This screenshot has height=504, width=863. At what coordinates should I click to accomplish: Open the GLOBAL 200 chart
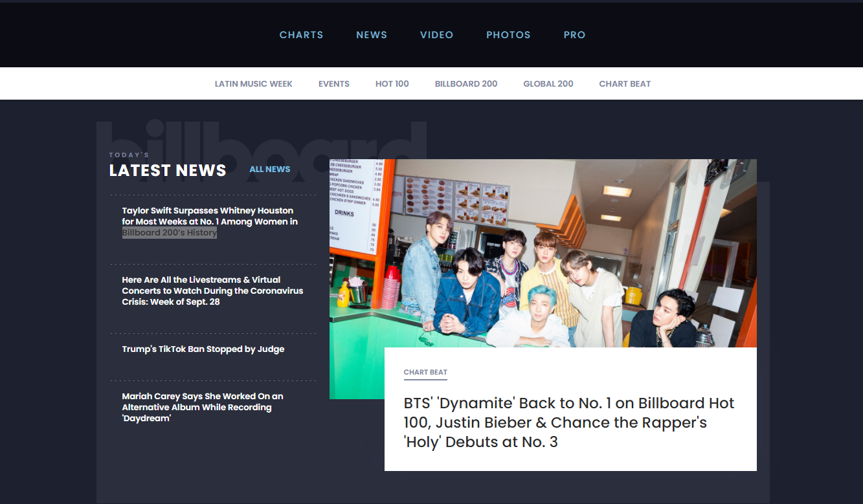[x=548, y=84]
